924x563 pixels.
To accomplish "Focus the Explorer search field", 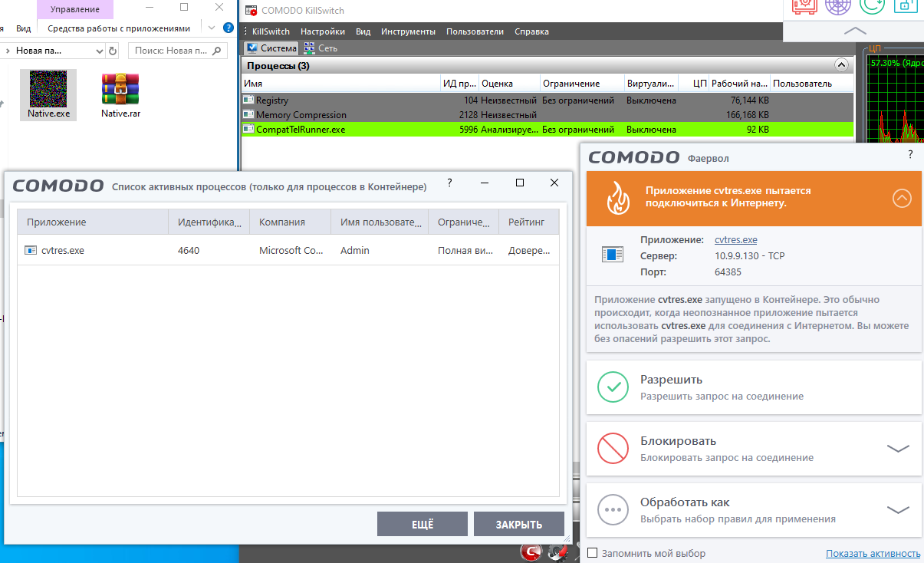I will [178, 51].
